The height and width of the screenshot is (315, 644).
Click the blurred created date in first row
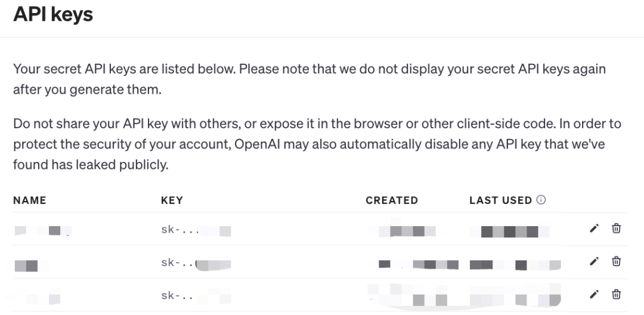(407, 231)
